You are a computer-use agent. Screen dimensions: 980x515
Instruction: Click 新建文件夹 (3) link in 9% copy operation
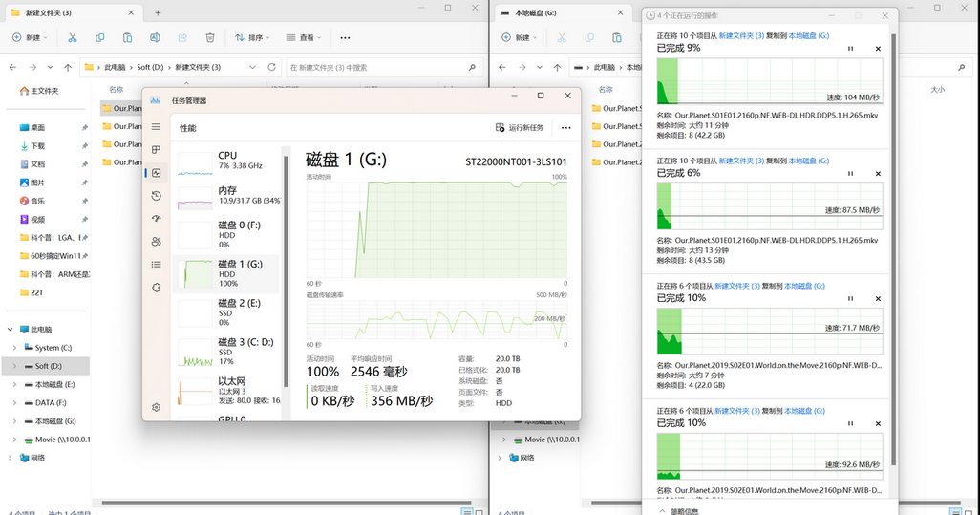pos(741,36)
